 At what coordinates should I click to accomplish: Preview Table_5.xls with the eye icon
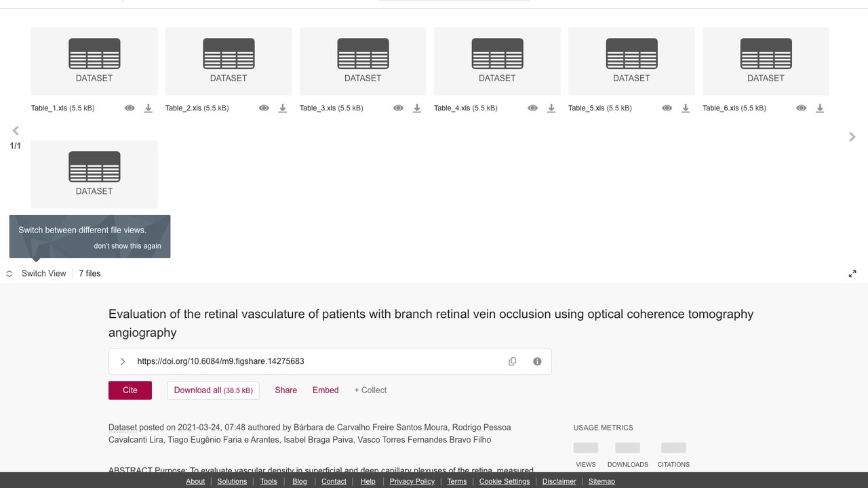click(x=667, y=108)
